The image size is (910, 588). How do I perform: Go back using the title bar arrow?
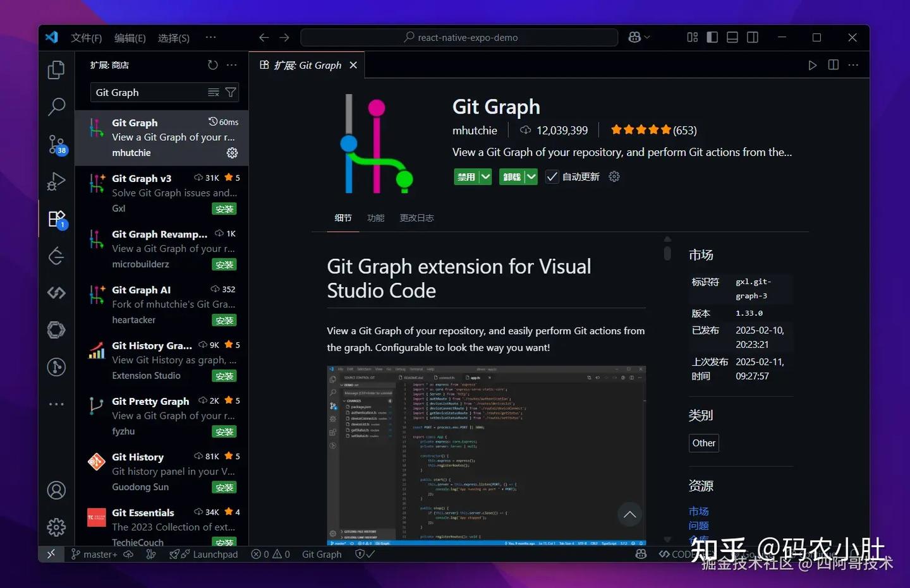pos(264,38)
